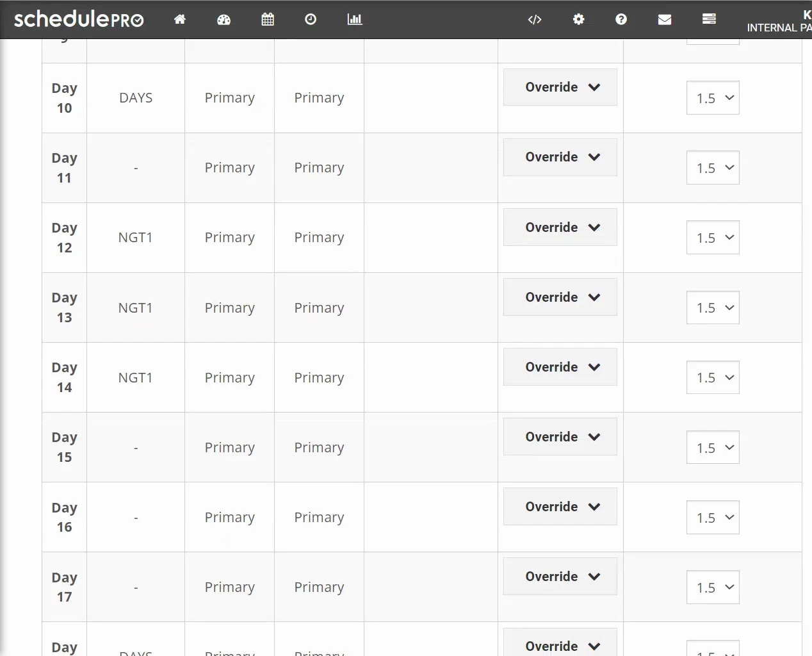Expand the Override dropdown for Day 10
The width and height of the screenshot is (812, 656).
560,87
